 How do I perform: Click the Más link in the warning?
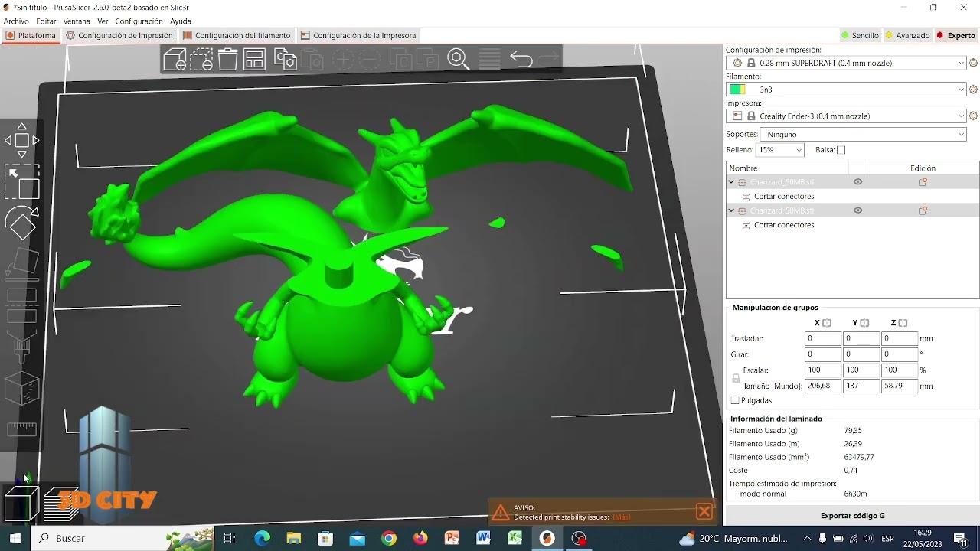(x=622, y=517)
